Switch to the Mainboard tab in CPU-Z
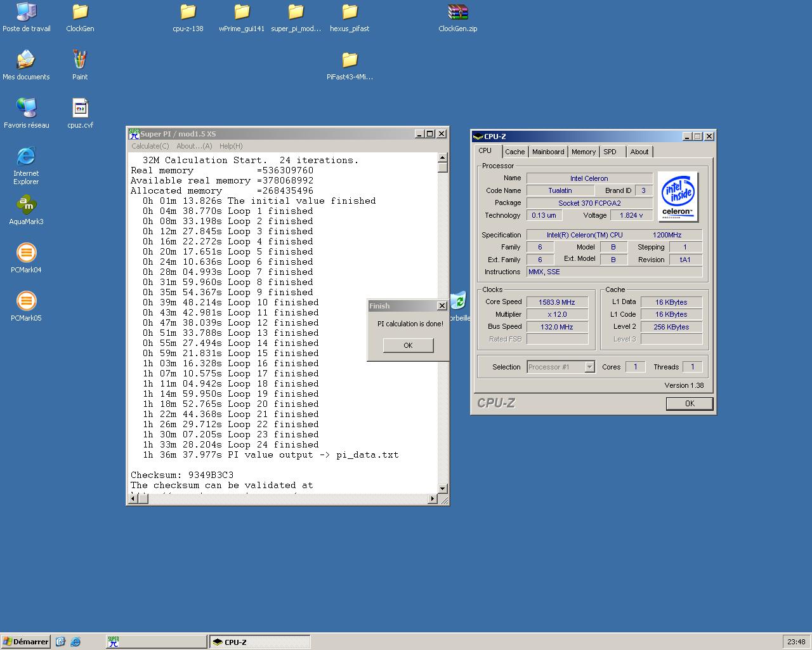Viewport: 812px width, 650px height. pos(548,152)
